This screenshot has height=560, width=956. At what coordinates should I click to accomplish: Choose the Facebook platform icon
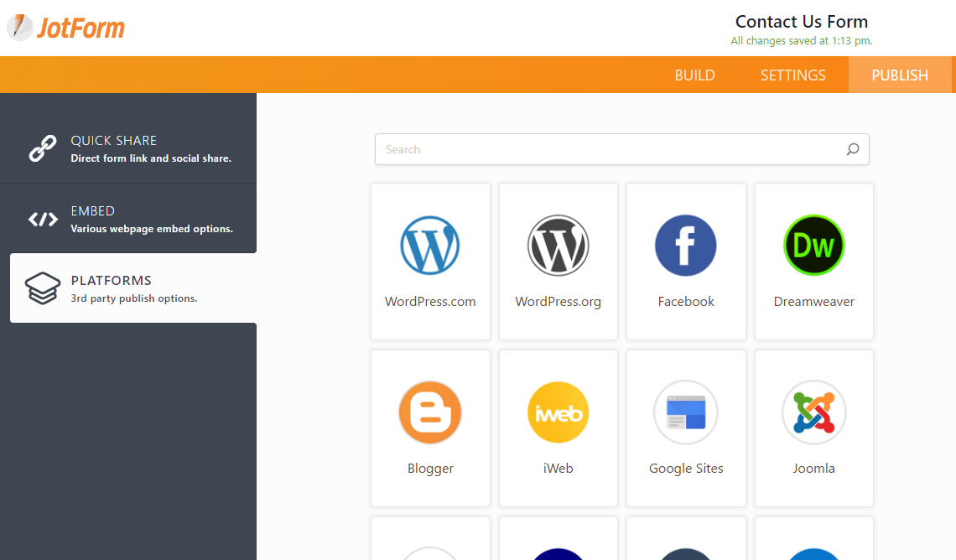(x=686, y=246)
